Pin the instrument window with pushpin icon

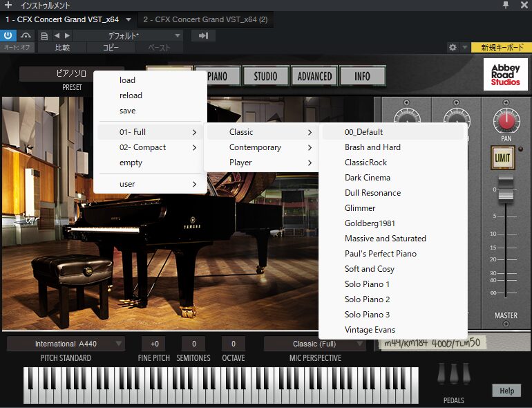point(506,5)
